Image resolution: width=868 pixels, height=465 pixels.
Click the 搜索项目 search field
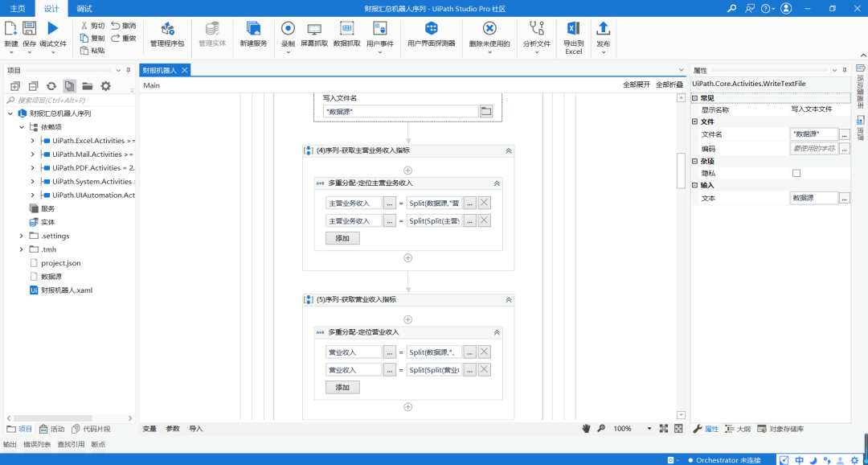(x=69, y=101)
